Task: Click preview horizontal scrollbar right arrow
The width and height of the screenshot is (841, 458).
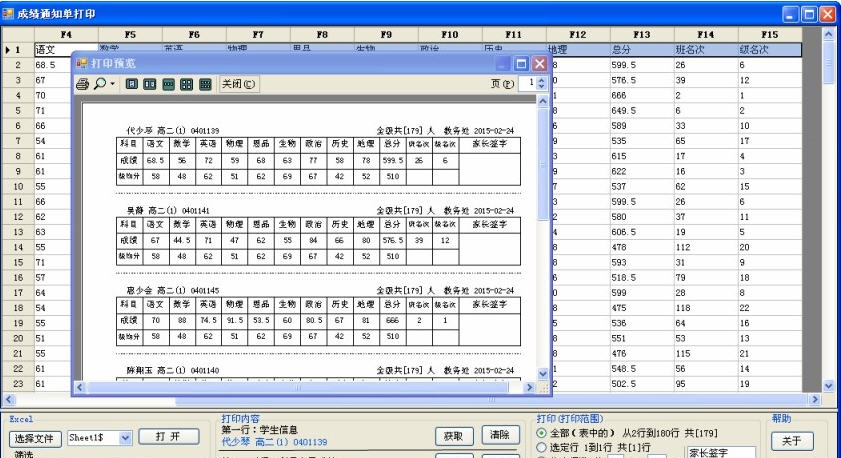Action: tap(530, 387)
